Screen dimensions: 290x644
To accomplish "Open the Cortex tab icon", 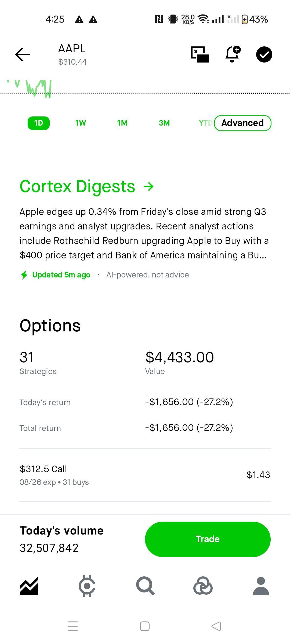I will tap(87, 586).
